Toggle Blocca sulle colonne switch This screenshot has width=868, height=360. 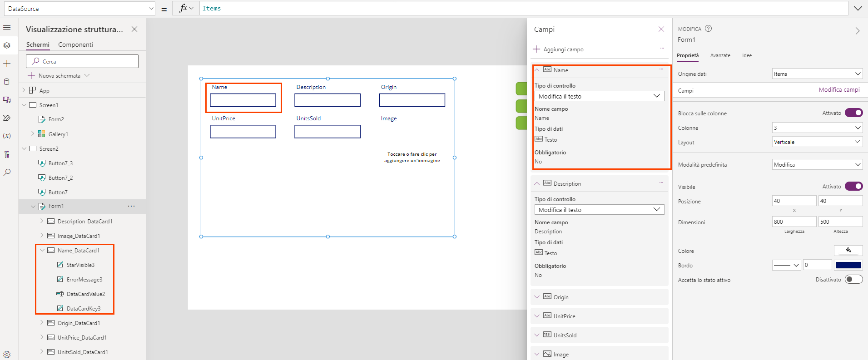(x=854, y=113)
